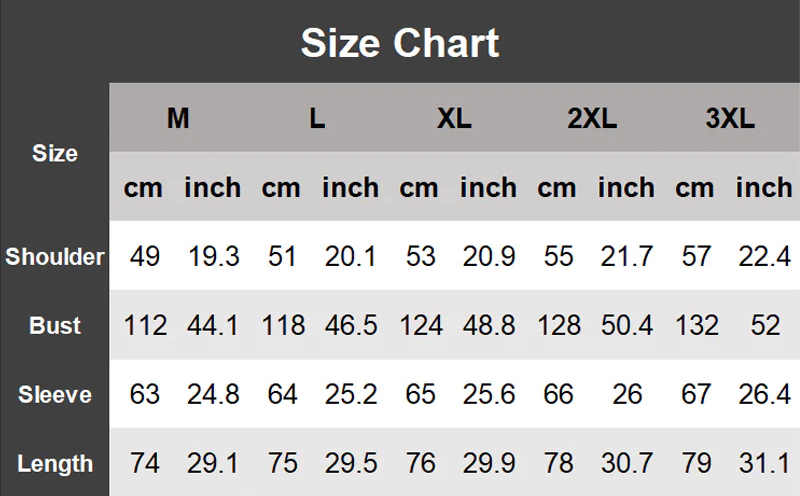The image size is (800, 496).
Task: Click the Size row header label
Action: tap(55, 153)
